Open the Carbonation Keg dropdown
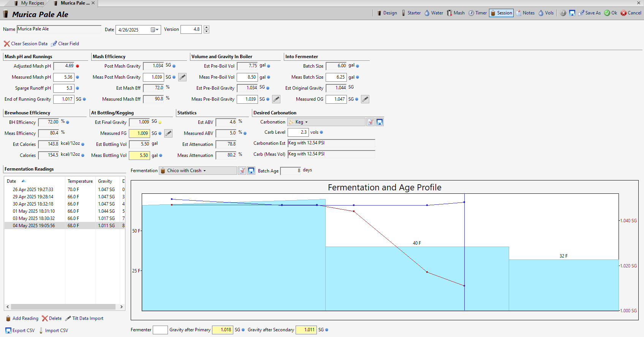 [326, 122]
